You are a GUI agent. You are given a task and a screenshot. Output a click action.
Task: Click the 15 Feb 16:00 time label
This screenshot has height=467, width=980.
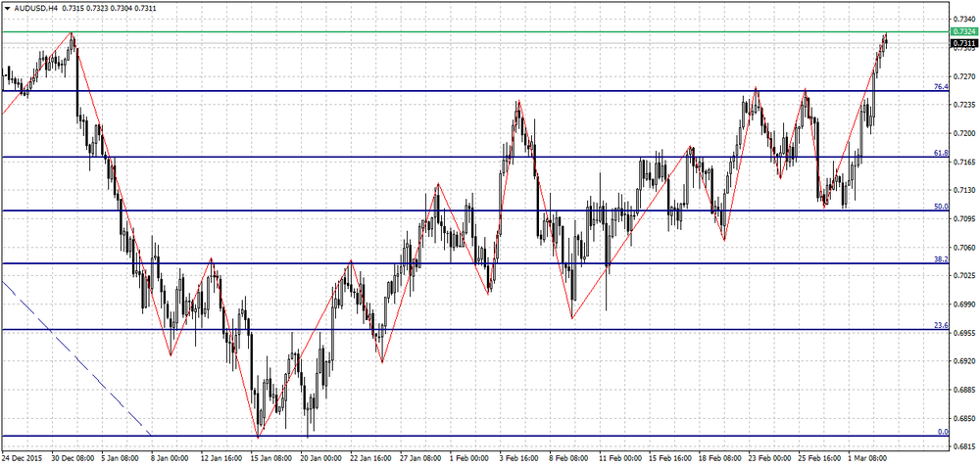pyautogui.click(x=670, y=458)
